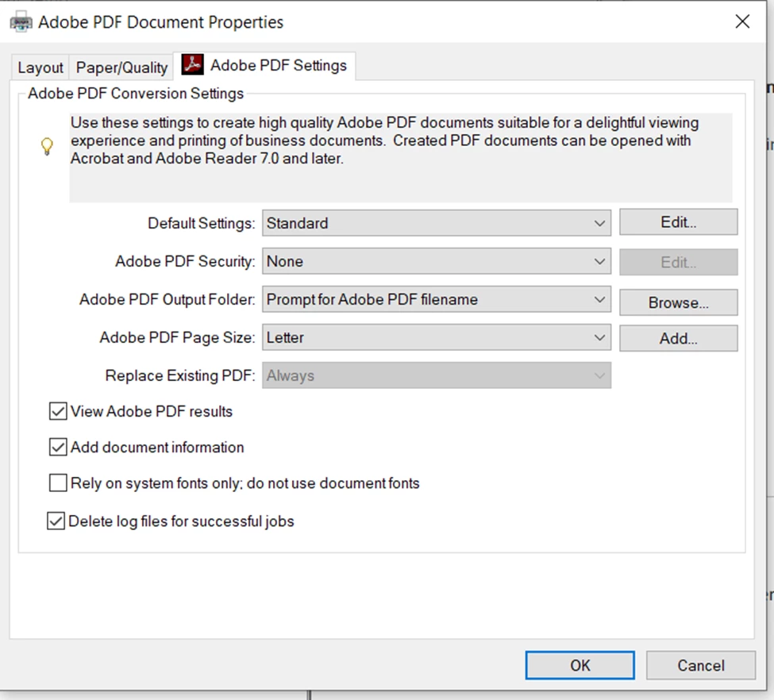
Task: Click Add to create a custom page size
Action: pos(679,338)
